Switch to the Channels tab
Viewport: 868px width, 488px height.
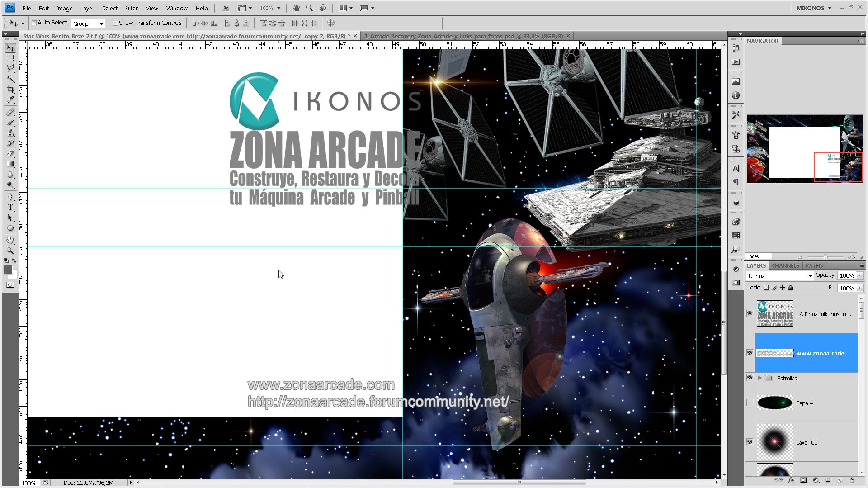coord(785,266)
